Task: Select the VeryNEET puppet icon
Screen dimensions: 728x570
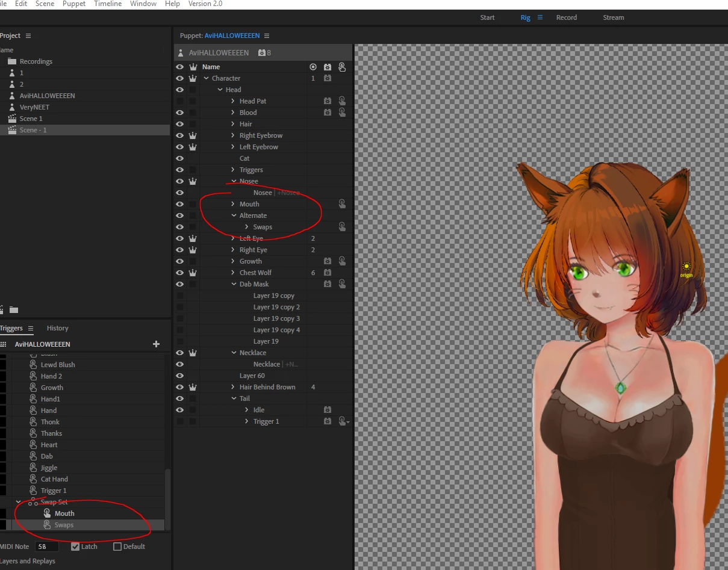Action: click(x=12, y=107)
